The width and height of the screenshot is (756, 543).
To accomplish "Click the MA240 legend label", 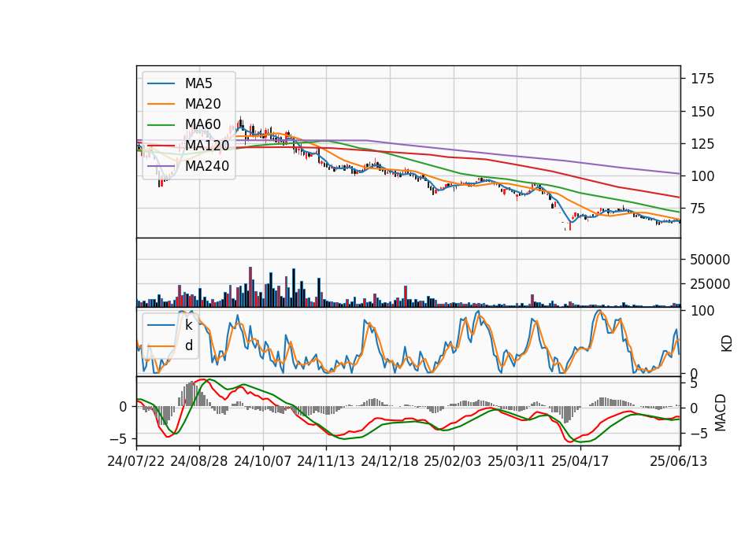I will 207,166.
